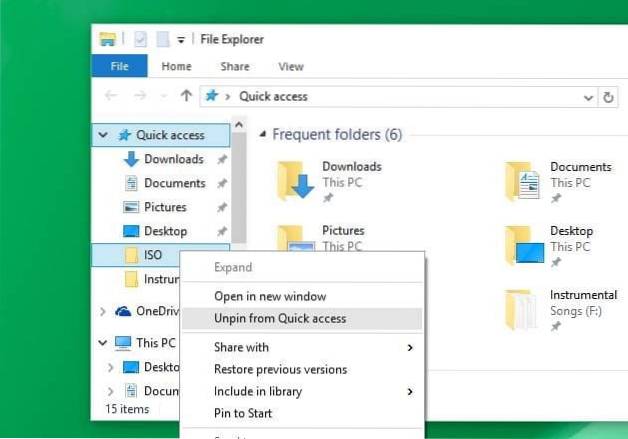Expand the OneDrive tree node
The image size is (628, 439).
pyautogui.click(x=103, y=311)
